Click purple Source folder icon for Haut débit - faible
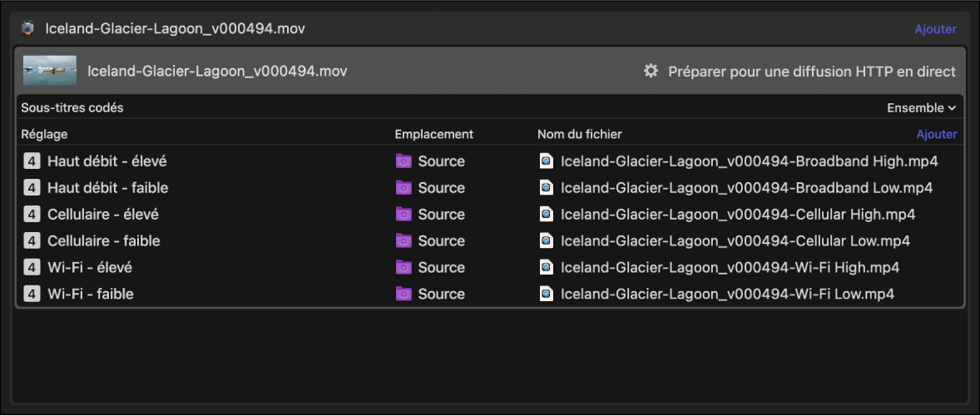The width and height of the screenshot is (980, 416). pyautogui.click(x=403, y=188)
